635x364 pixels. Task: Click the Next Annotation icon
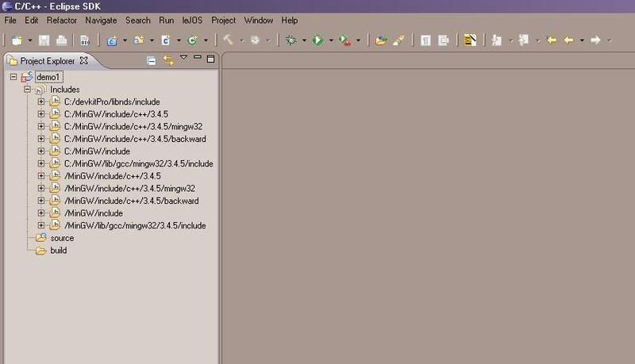pos(497,40)
